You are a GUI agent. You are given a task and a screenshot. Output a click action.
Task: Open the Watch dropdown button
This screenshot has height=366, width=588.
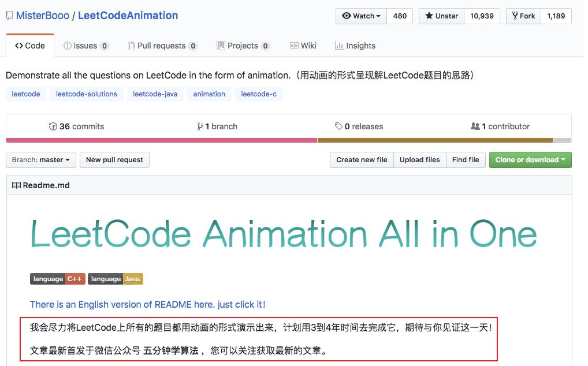pyautogui.click(x=361, y=16)
